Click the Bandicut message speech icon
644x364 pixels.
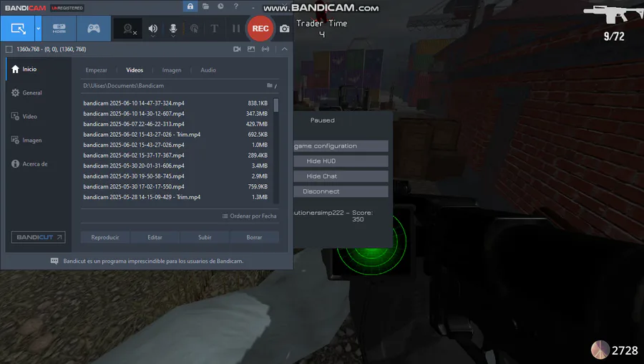(54, 261)
